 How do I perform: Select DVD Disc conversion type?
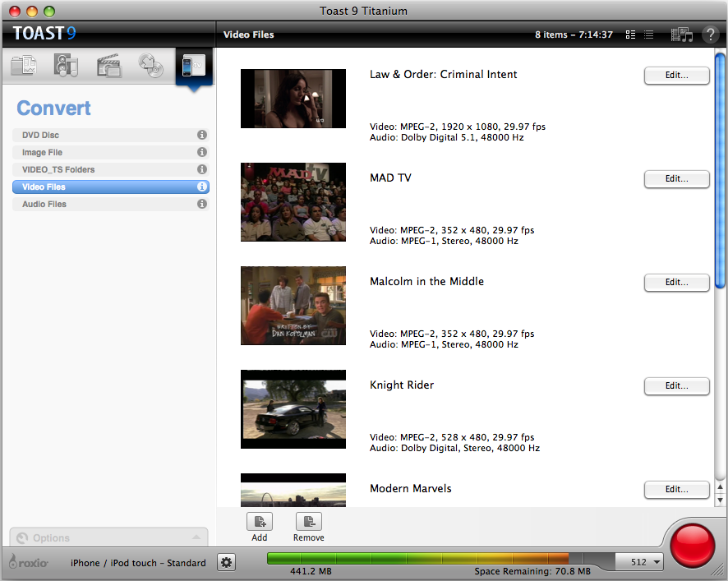click(110, 135)
